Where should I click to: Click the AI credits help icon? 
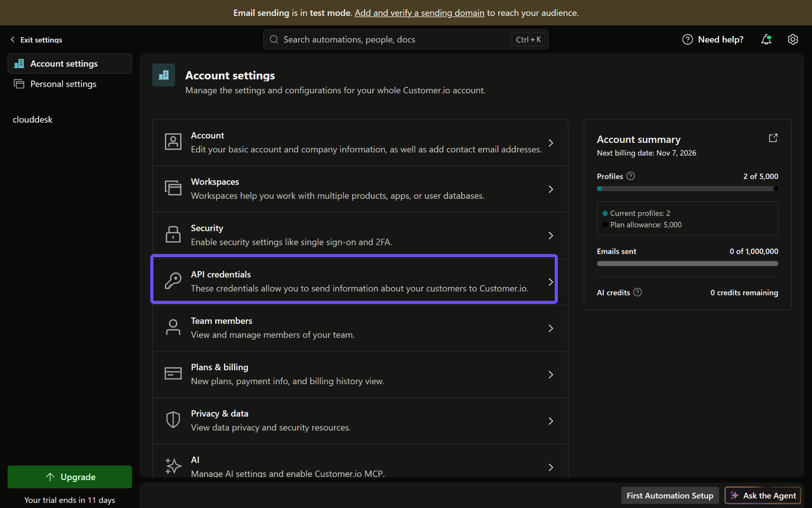click(638, 292)
